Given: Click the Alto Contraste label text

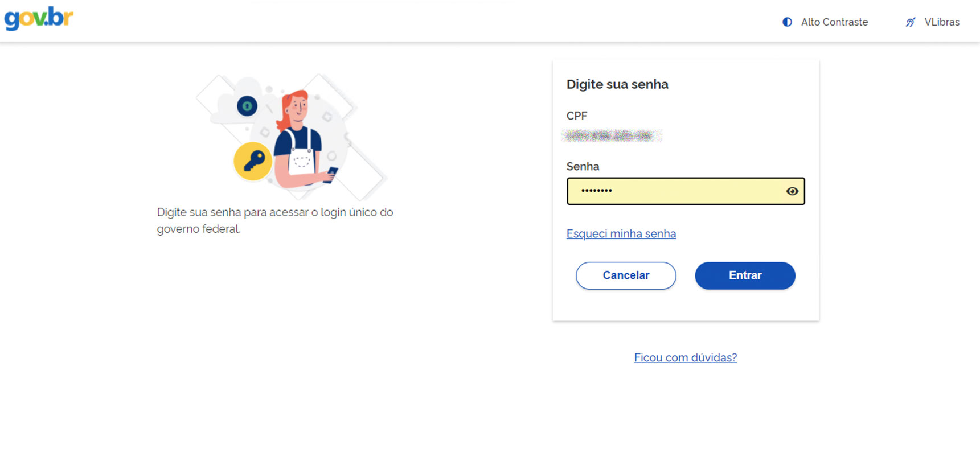Looking at the screenshot, I should [x=834, y=22].
